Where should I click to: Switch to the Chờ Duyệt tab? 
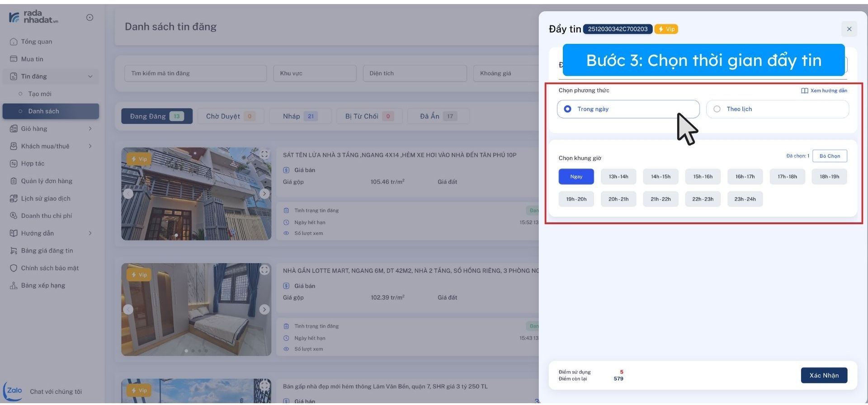[x=230, y=116]
